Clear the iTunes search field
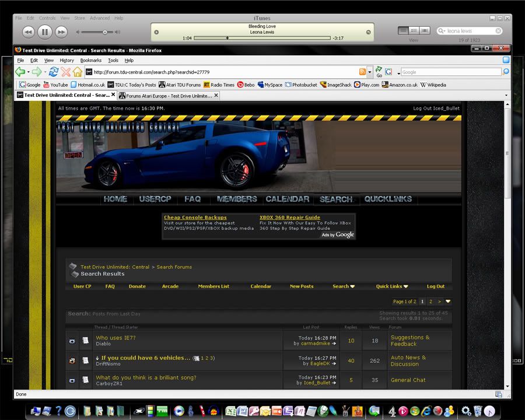 coord(499,31)
